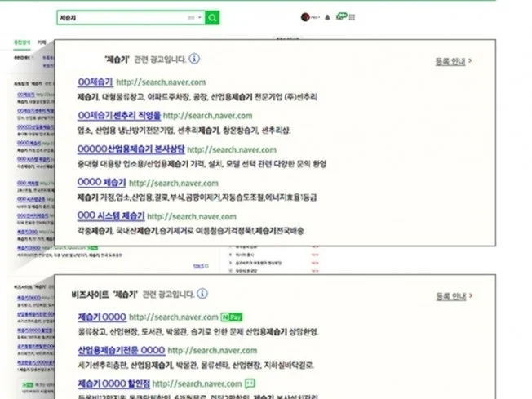Image resolution: width=532 pixels, height=399 pixels.
Task: Open notifications bell icon
Action: pyautogui.click(x=327, y=17)
